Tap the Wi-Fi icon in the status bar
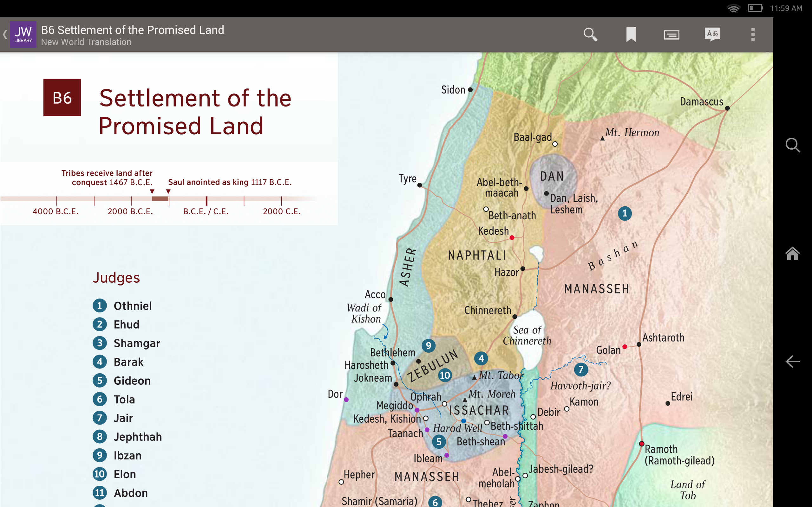This screenshot has height=507, width=812. [x=734, y=8]
